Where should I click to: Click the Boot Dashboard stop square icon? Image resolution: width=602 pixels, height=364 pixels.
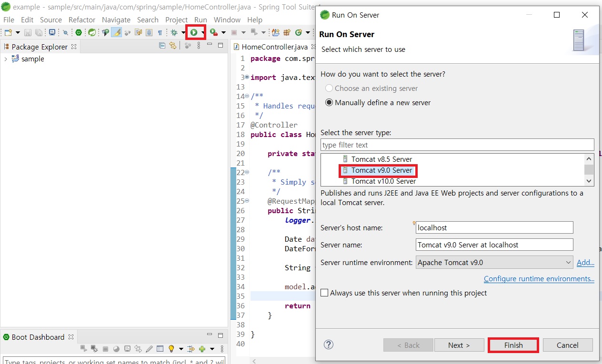[105, 349]
